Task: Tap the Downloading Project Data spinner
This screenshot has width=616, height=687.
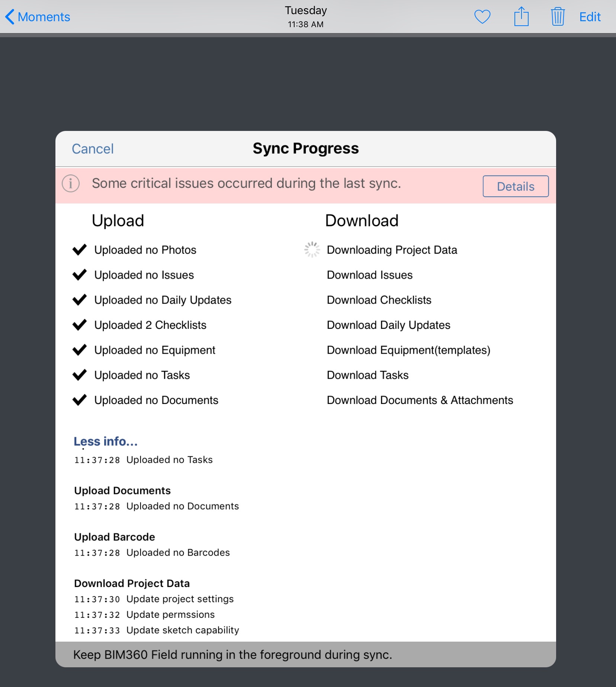Action: [x=312, y=250]
